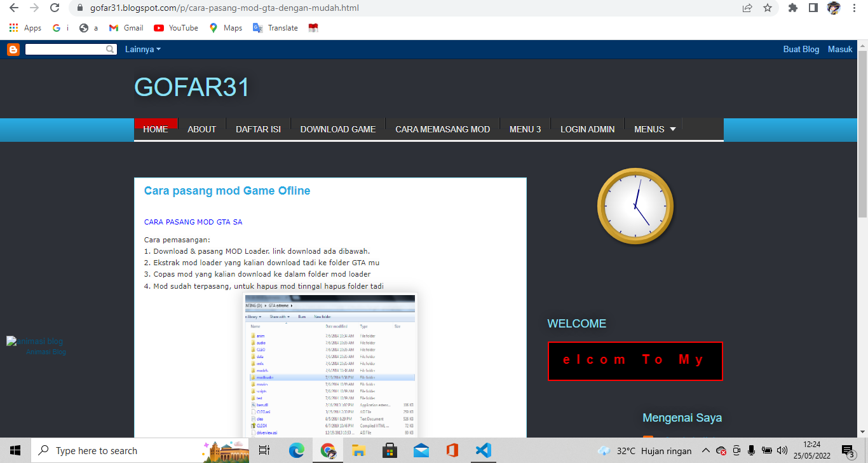Viewport: 868px width, 463px height.
Task: Click the 'WELCOME' sidebar heading
Action: point(577,324)
